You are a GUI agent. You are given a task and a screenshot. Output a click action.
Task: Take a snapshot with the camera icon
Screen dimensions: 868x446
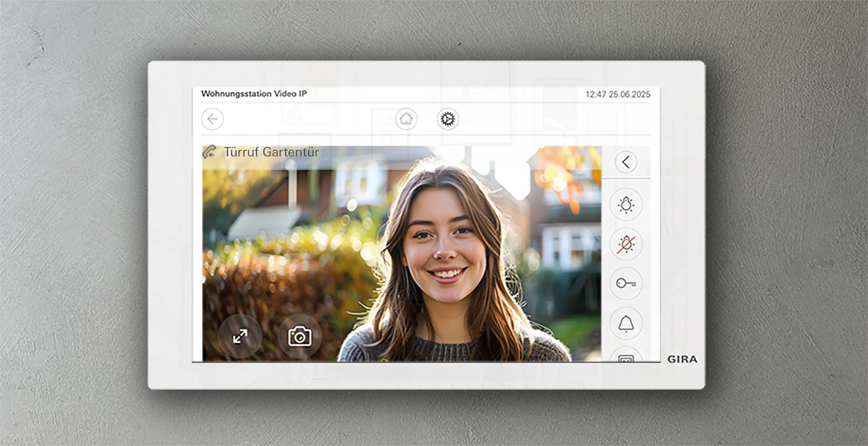[300, 336]
